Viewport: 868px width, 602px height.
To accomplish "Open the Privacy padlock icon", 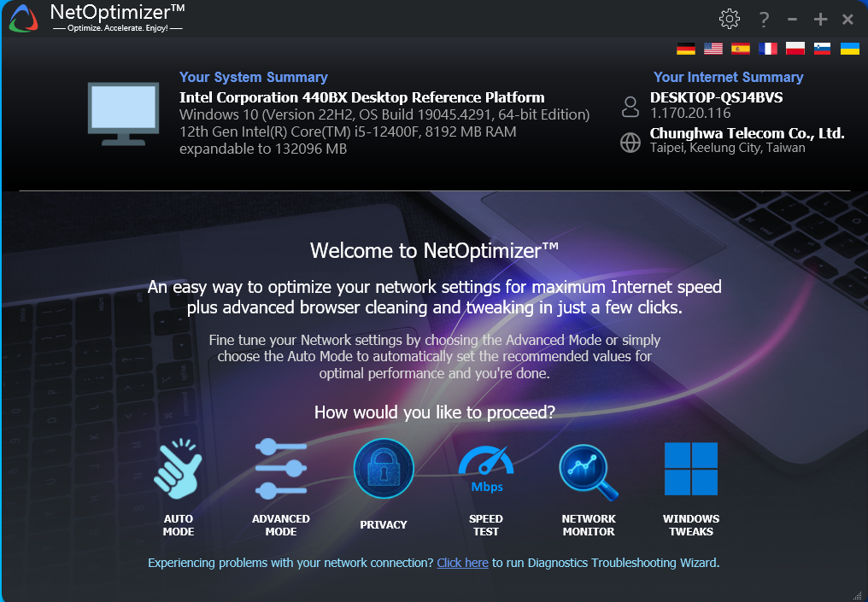I will click(384, 468).
